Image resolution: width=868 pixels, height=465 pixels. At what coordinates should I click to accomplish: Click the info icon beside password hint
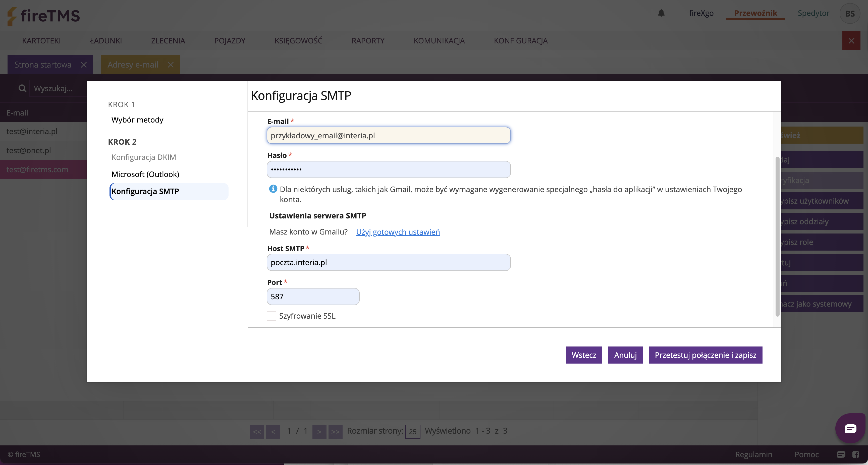tap(273, 189)
